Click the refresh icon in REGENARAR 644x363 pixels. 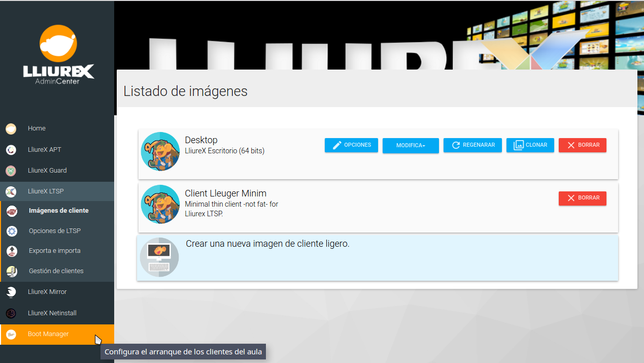(x=456, y=145)
